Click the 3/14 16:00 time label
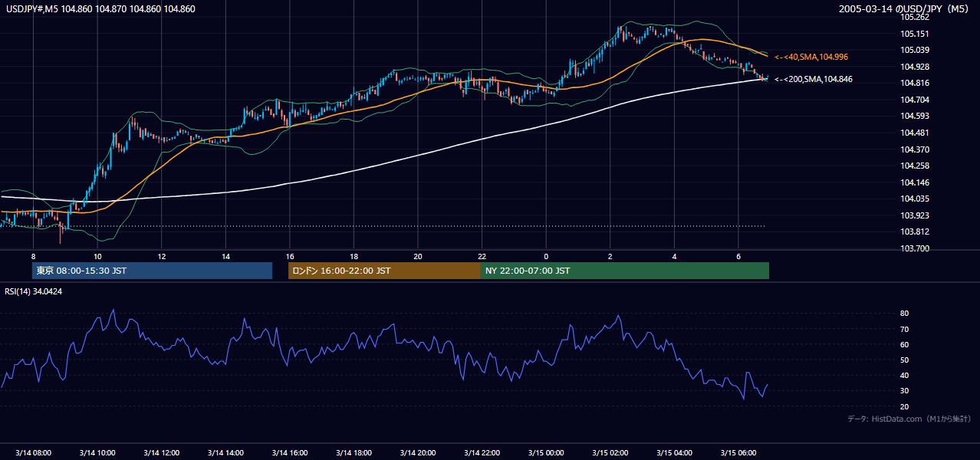Image resolution: width=980 pixels, height=460 pixels. (x=290, y=452)
